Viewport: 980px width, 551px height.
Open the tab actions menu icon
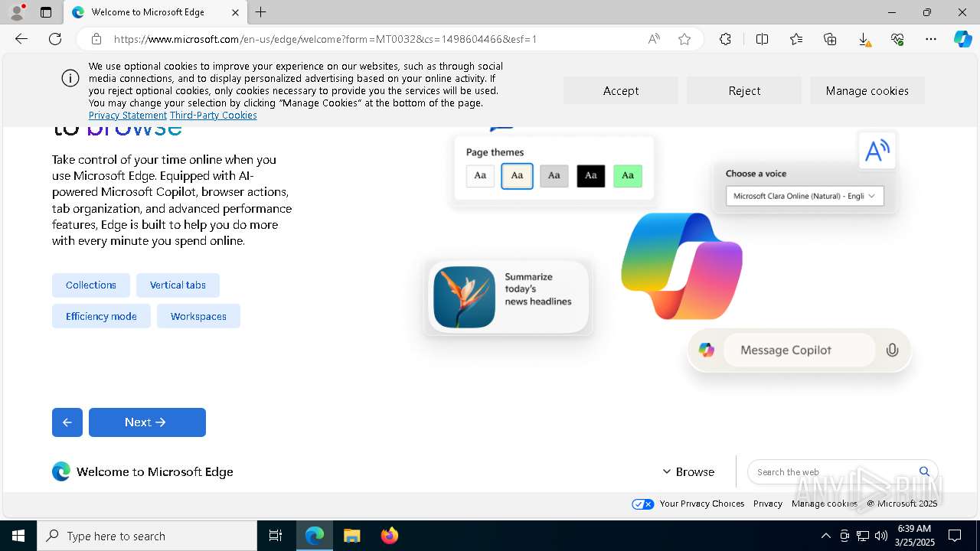point(46,12)
